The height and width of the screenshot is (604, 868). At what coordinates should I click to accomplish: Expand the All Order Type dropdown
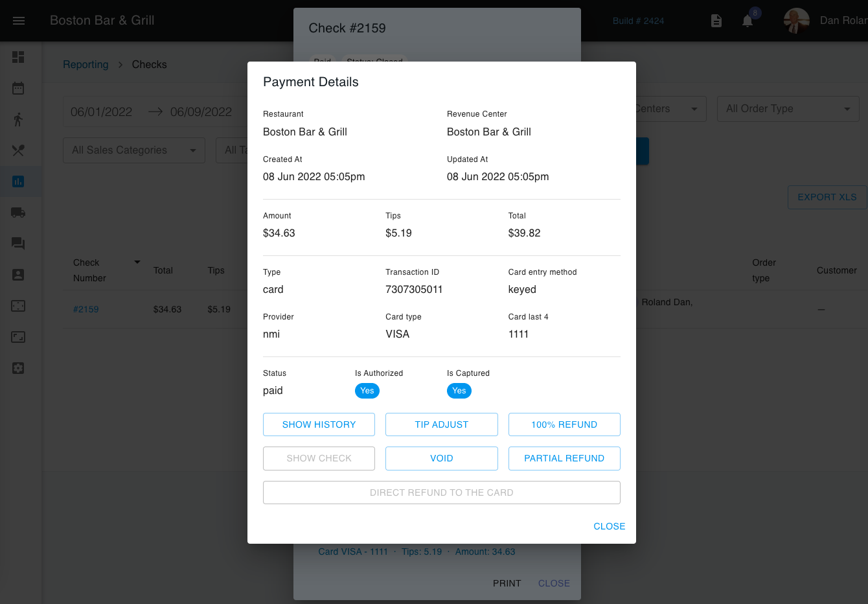tap(788, 109)
